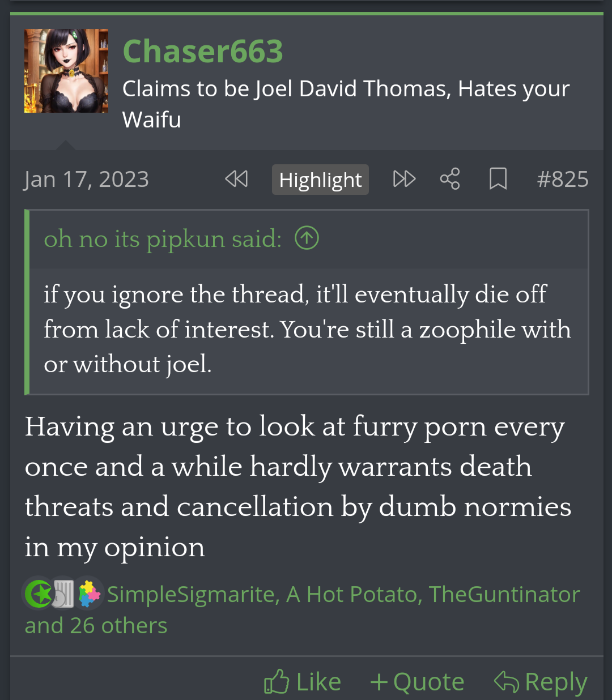Show 'and 26 others' reaction list
The height and width of the screenshot is (700, 612).
(x=96, y=626)
